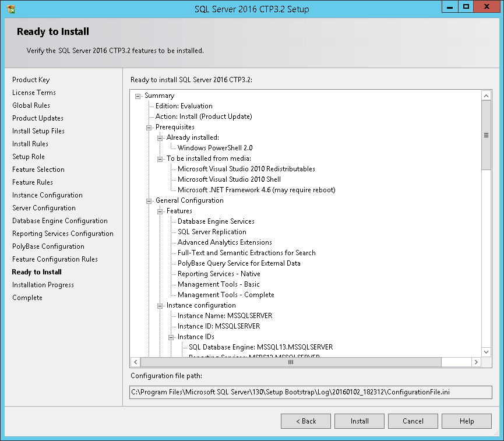Select the Feature Configuration Rules step
The width and height of the screenshot is (504, 441).
pos(55,259)
